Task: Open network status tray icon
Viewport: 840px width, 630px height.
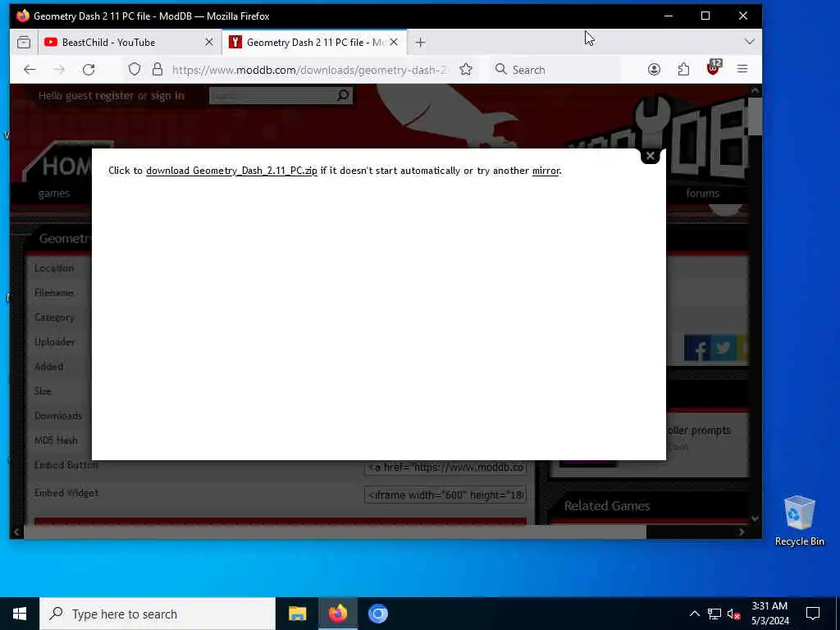Action: pyautogui.click(x=714, y=614)
